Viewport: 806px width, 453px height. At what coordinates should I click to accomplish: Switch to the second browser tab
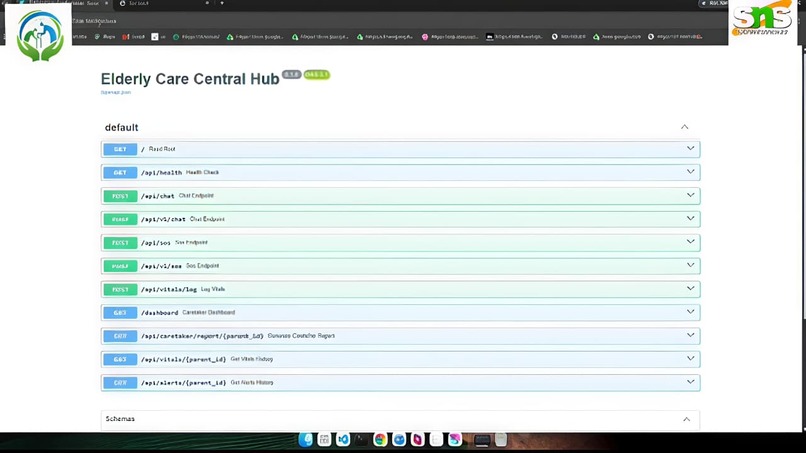pyautogui.click(x=164, y=4)
